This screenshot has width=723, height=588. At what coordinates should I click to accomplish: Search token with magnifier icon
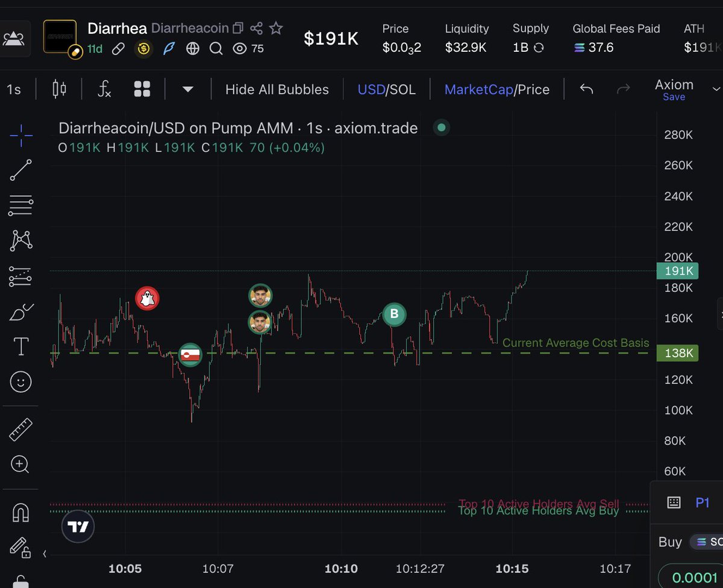tap(216, 49)
